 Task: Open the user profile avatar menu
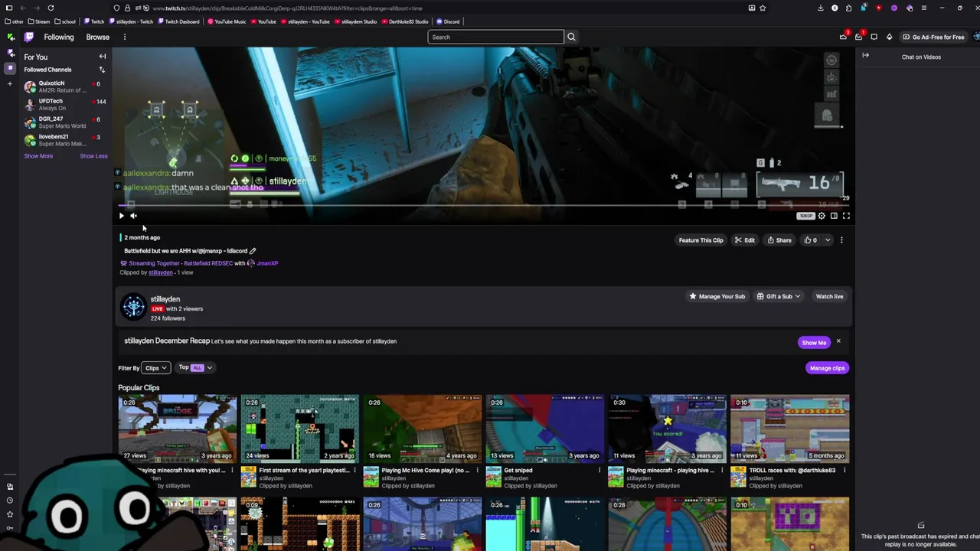[977, 37]
